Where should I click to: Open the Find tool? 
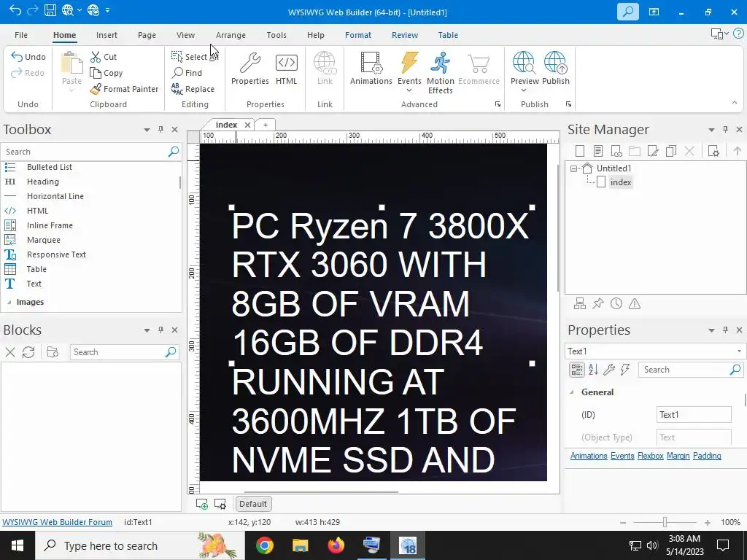coord(187,73)
